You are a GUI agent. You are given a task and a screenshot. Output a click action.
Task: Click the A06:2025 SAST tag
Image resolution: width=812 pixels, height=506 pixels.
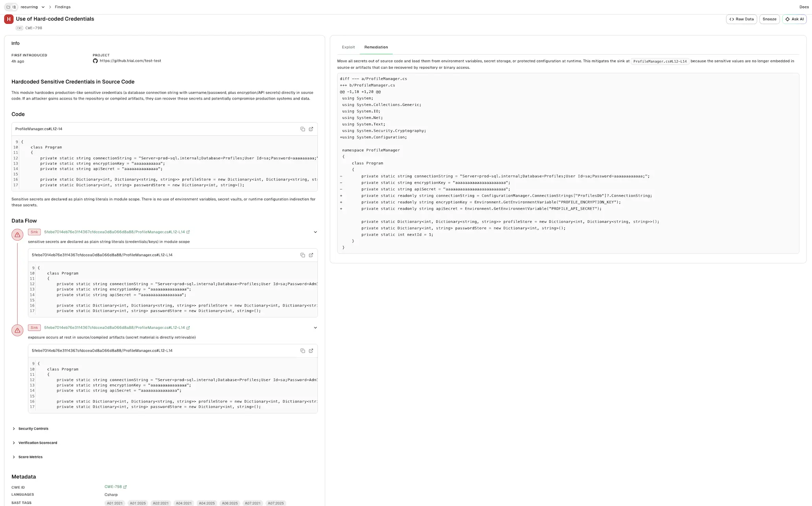pos(230,503)
